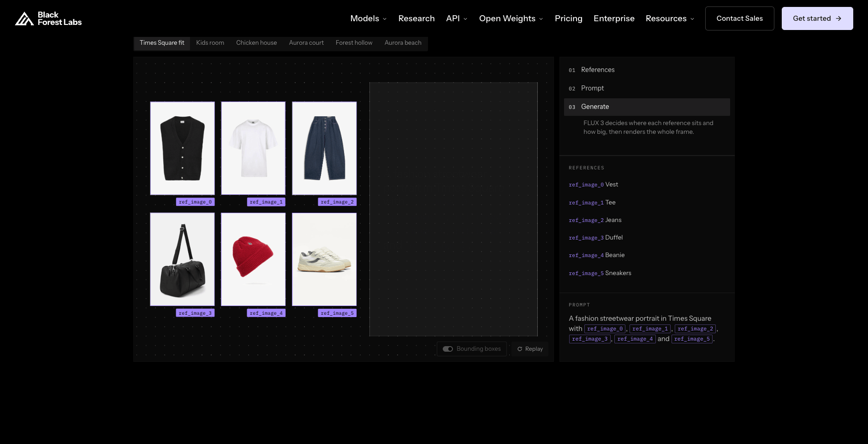Click the Contact Sales button
This screenshot has height=444, width=868.
(739, 18)
